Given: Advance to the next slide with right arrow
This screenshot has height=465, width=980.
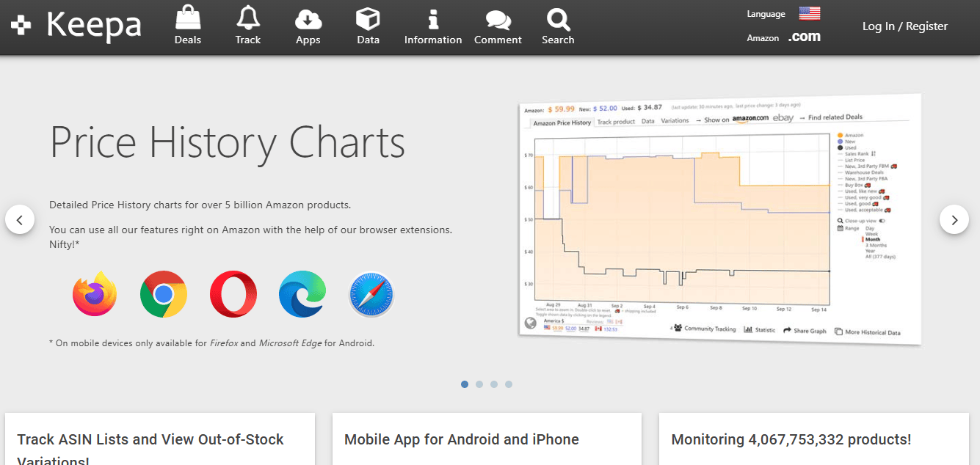Looking at the screenshot, I should tap(954, 219).
